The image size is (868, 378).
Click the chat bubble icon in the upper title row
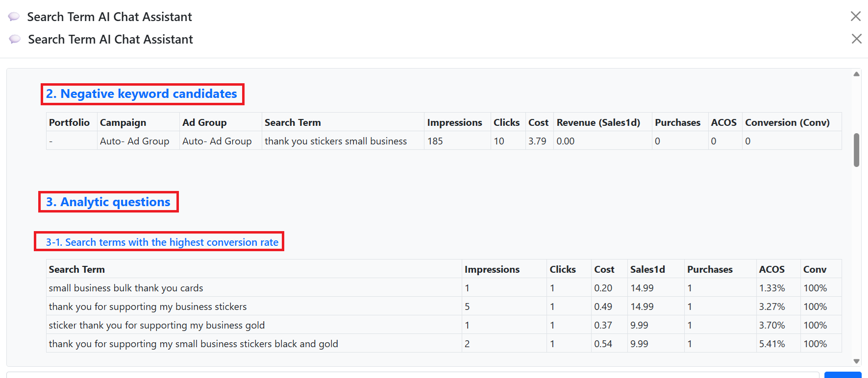pos(14,17)
